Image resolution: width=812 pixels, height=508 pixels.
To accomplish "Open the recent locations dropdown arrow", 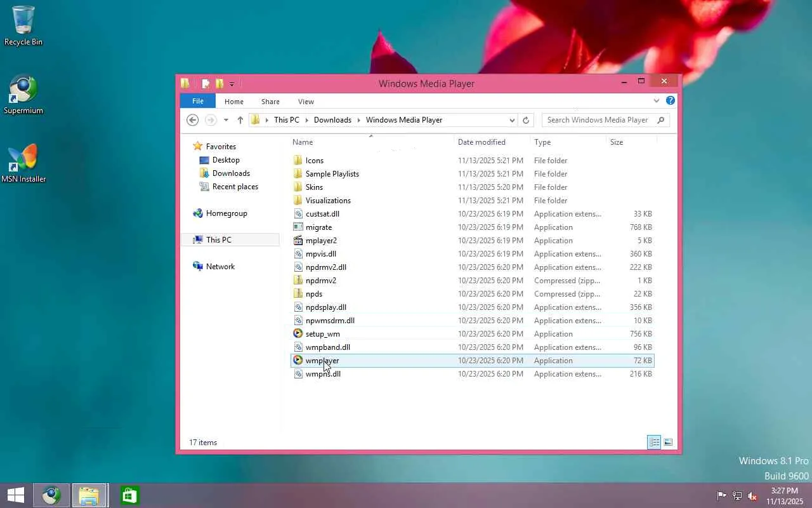I will (x=226, y=120).
